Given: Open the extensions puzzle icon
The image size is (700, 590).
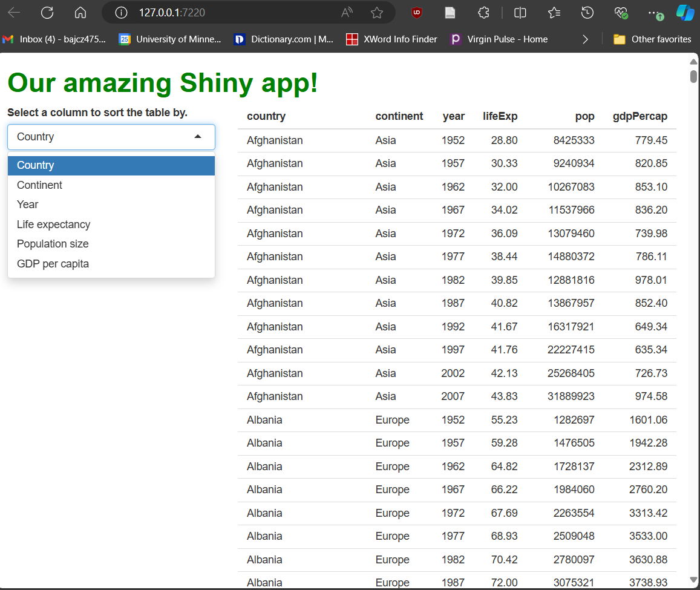Looking at the screenshot, I should click(483, 12).
